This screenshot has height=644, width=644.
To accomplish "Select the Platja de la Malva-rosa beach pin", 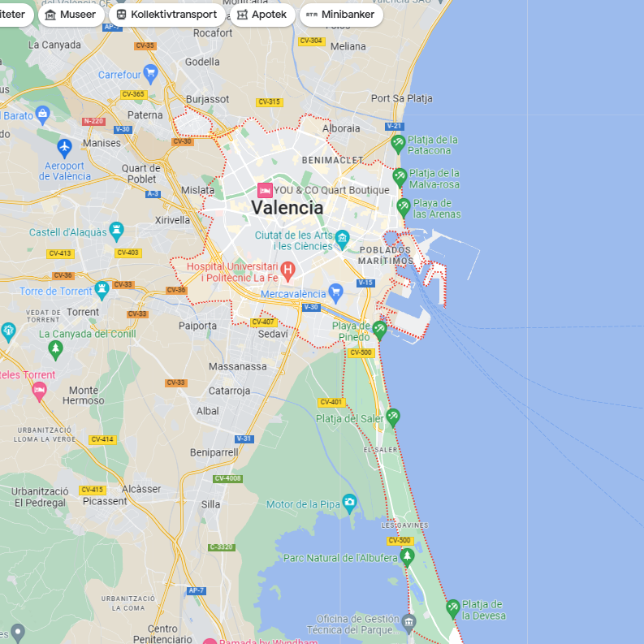I will (x=400, y=177).
